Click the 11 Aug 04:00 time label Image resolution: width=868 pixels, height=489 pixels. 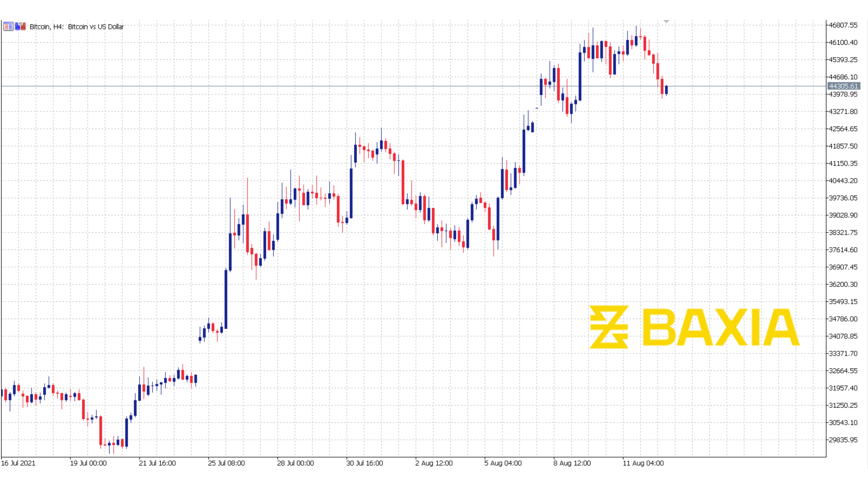point(643,463)
